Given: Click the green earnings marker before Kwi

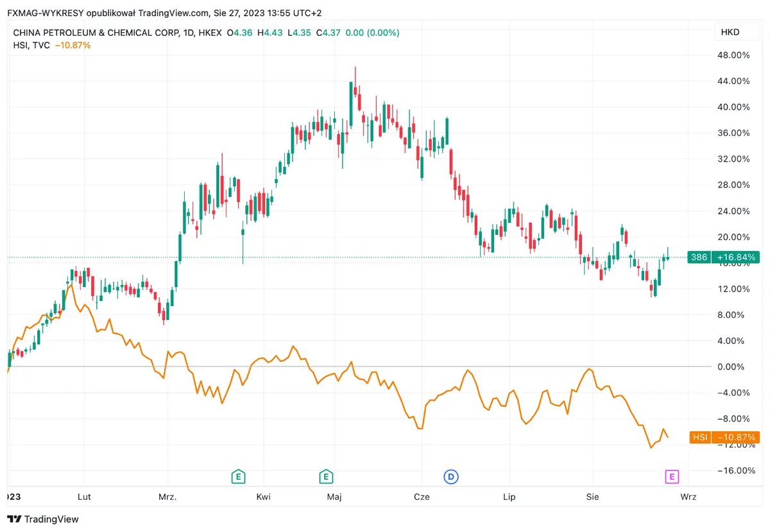Looking at the screenshot, I should coord(238,477).
